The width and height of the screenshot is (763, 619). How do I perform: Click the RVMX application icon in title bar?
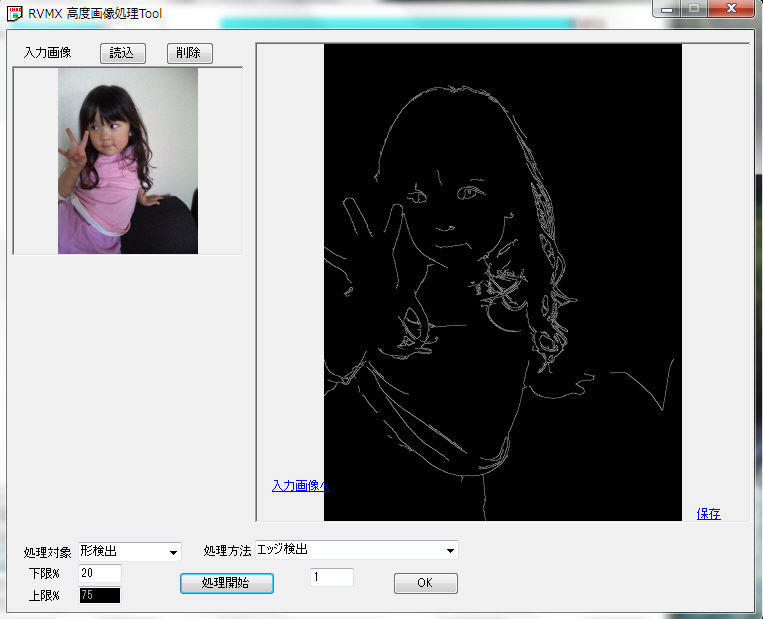coord(15,13)
